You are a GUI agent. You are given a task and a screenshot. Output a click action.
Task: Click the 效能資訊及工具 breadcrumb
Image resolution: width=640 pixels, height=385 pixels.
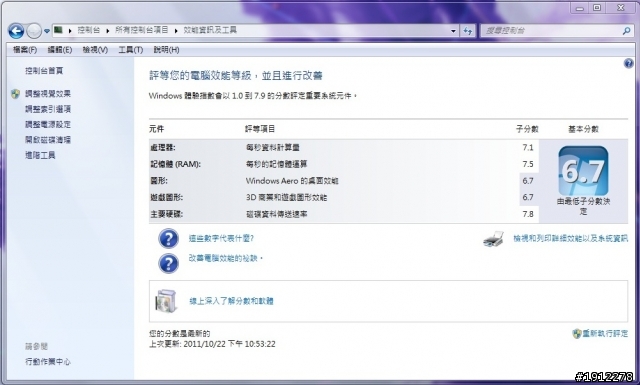(x=210, y=30)
